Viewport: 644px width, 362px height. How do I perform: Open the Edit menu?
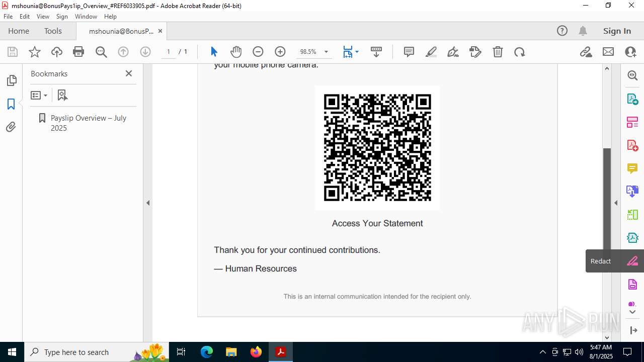pos(25,16)
